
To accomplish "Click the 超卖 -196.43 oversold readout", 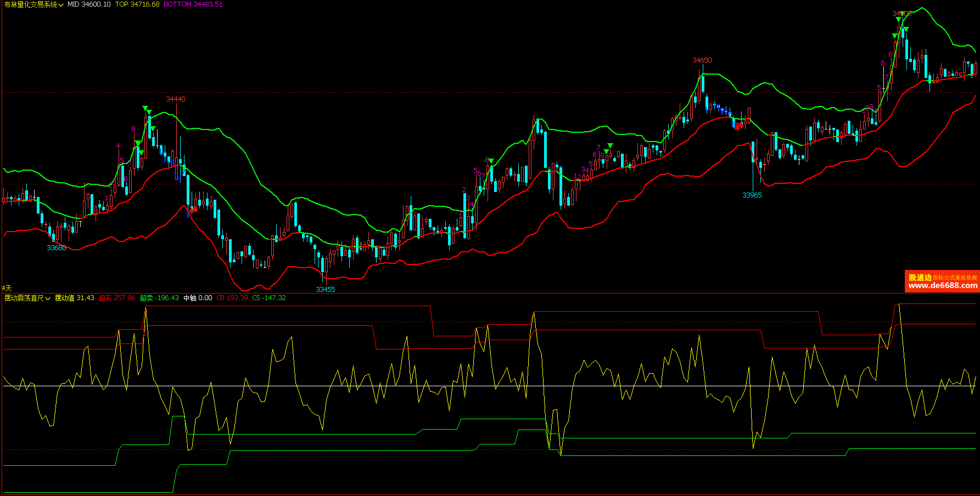I will [159, 298].
